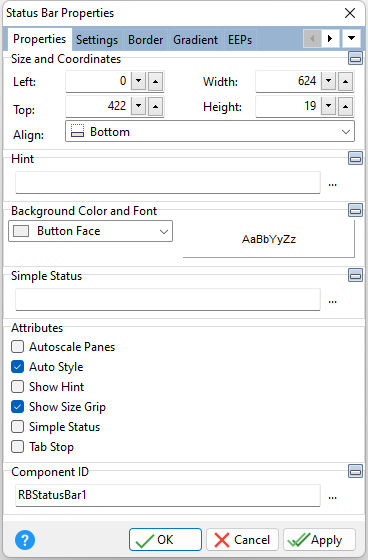Collapse the Background Color and Font section

pyautogui.click(x=355, y=210)
